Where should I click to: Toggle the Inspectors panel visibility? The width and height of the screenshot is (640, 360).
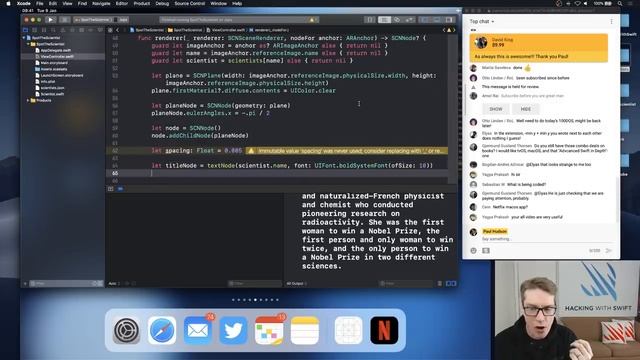point(449,20)
